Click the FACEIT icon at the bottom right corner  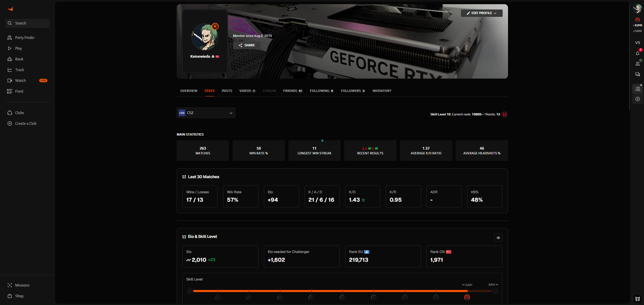click(x=638, y=299)
